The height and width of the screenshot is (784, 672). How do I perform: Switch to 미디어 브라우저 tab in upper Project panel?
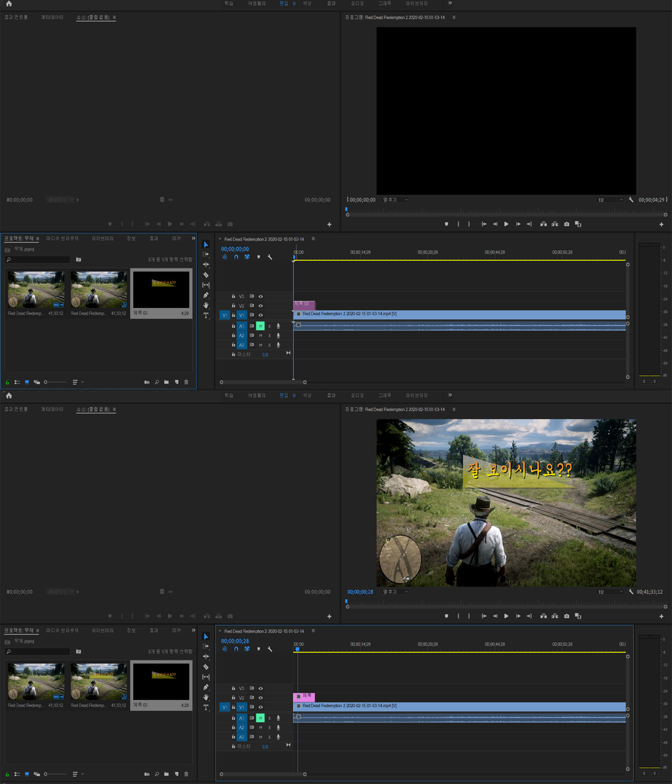click(x=62, y=239)
